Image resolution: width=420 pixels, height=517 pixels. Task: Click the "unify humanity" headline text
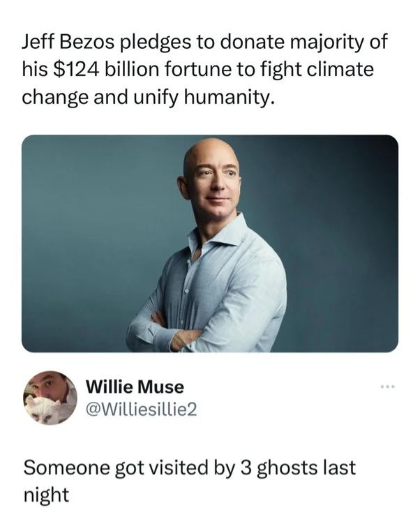click(203, 98)
